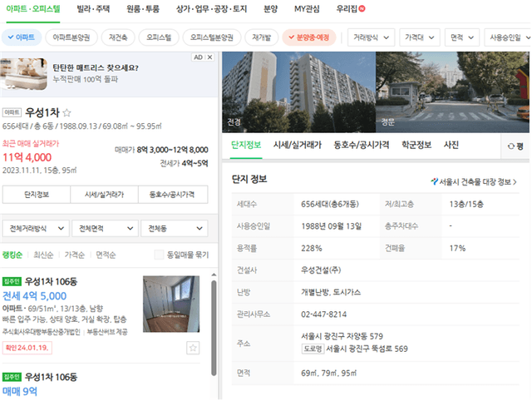This screenshot has height=401, width=532.
Task: Click the 탄탄한 매트리스 찾으세요? ad text
Action: tap(96, 67)
